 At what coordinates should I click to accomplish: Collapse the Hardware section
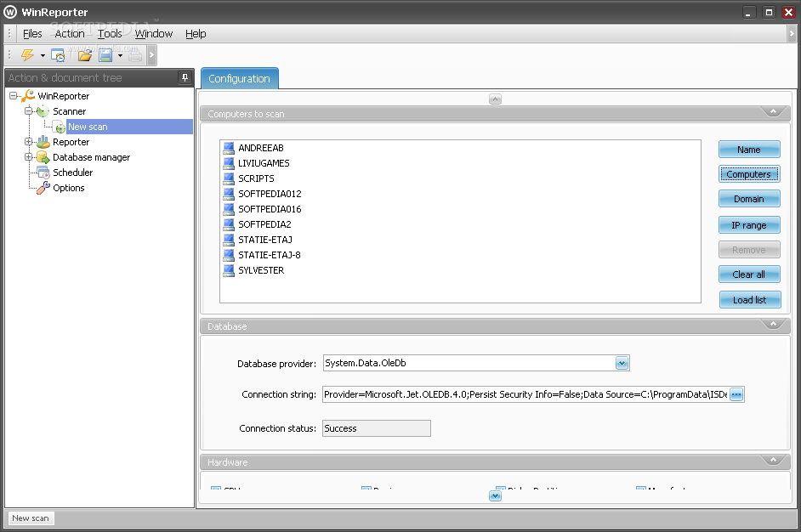click(x=774, y=460)
